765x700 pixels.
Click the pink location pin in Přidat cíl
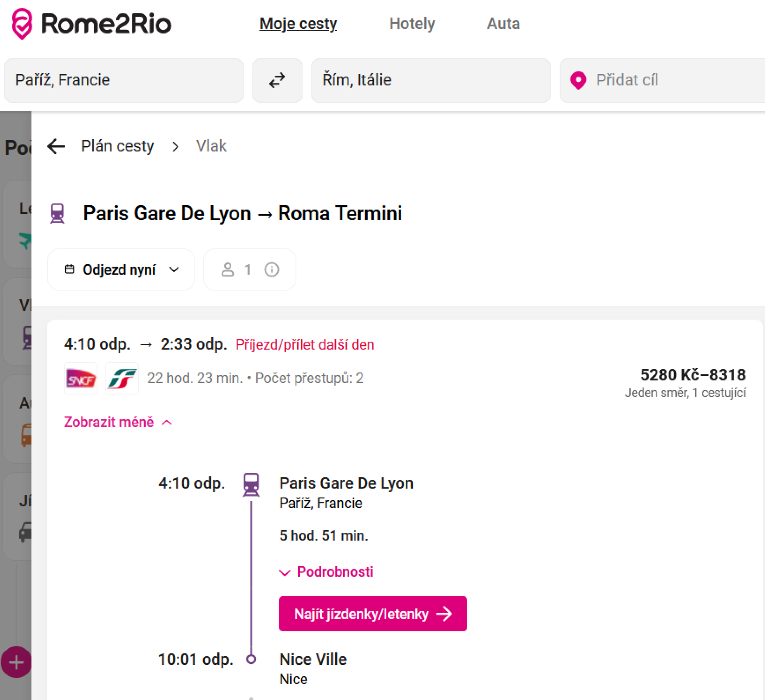(578, 80)
